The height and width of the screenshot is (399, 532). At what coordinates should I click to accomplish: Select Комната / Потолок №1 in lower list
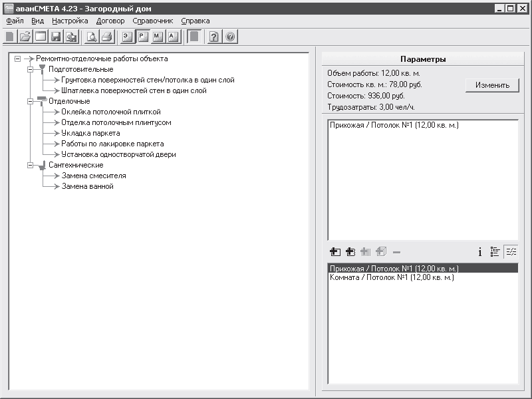392,277
